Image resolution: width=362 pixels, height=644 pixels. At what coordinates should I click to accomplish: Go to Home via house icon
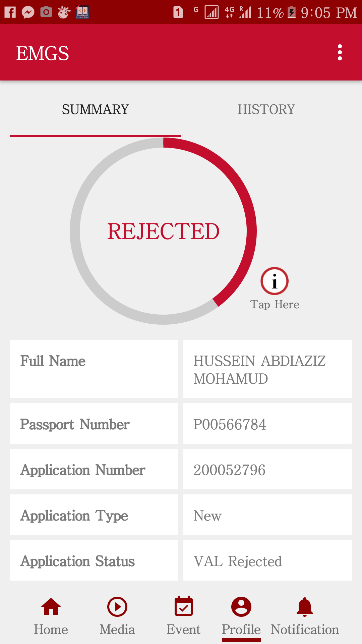(51, 607)
